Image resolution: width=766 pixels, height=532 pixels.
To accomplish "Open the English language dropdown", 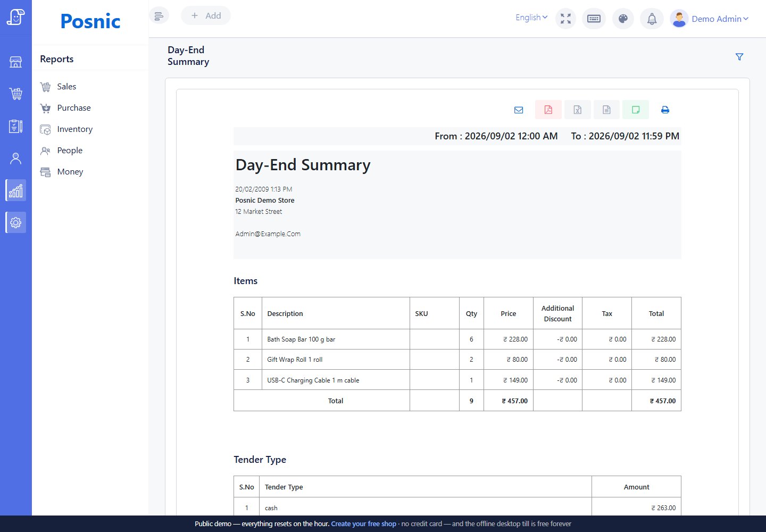I will 531,18.
